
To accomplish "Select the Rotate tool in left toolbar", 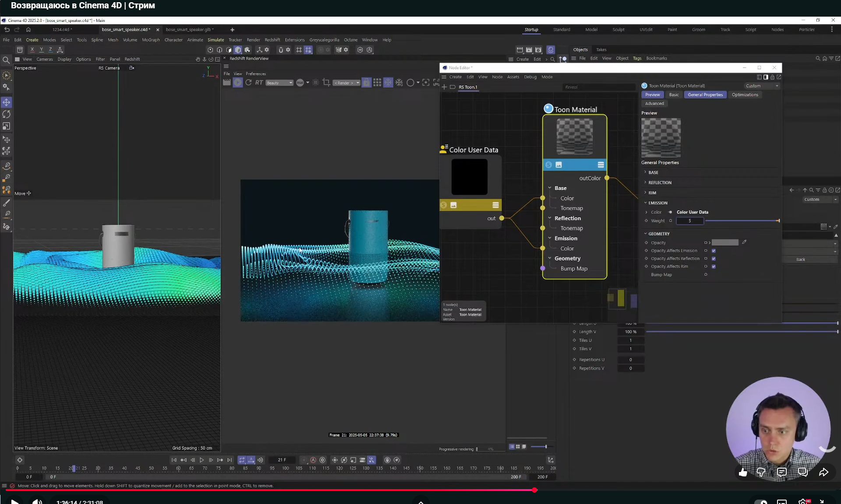I will (7, 114).
